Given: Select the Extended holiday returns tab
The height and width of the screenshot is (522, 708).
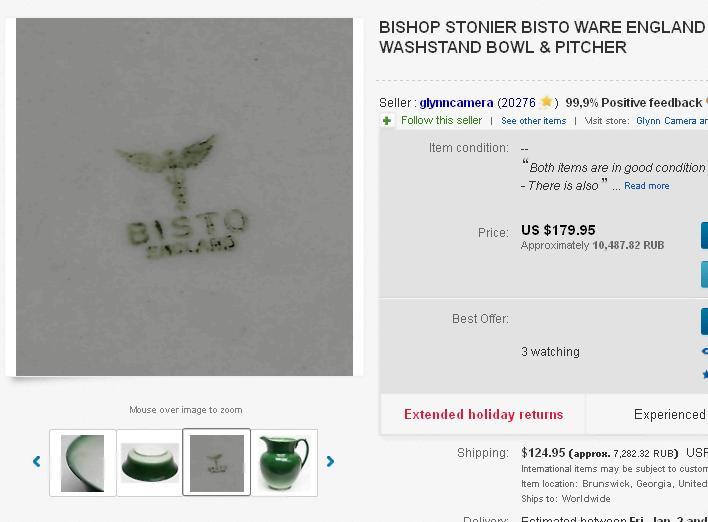Looking at the screenshot, I should coord(483,414).
